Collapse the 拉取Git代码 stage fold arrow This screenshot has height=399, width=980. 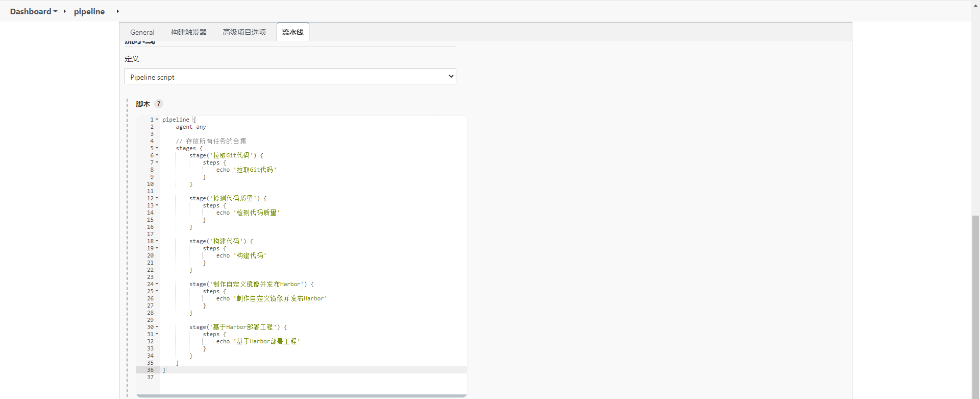point(157,155)
